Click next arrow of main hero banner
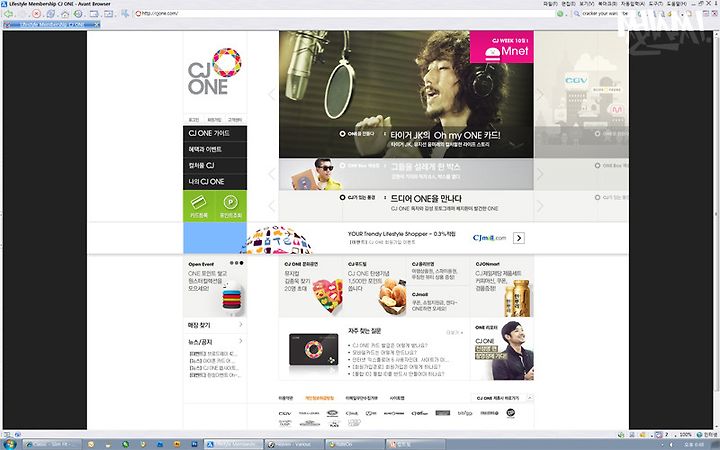 click(x=540, y=94)
